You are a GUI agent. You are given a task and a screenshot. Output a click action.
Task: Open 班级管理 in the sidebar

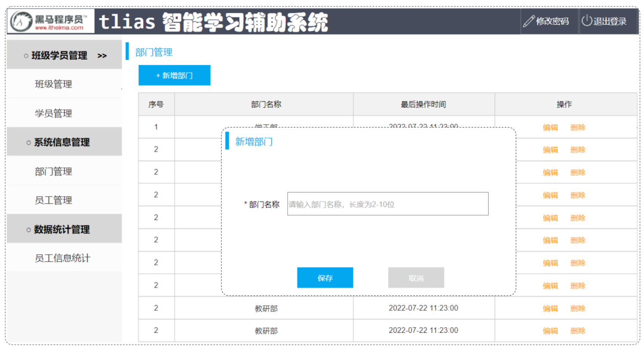[x=53, y=84]
